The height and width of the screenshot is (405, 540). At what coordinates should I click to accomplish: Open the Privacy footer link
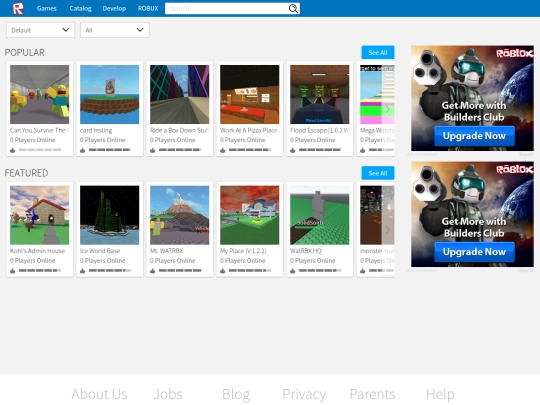(x=304, y=394)
